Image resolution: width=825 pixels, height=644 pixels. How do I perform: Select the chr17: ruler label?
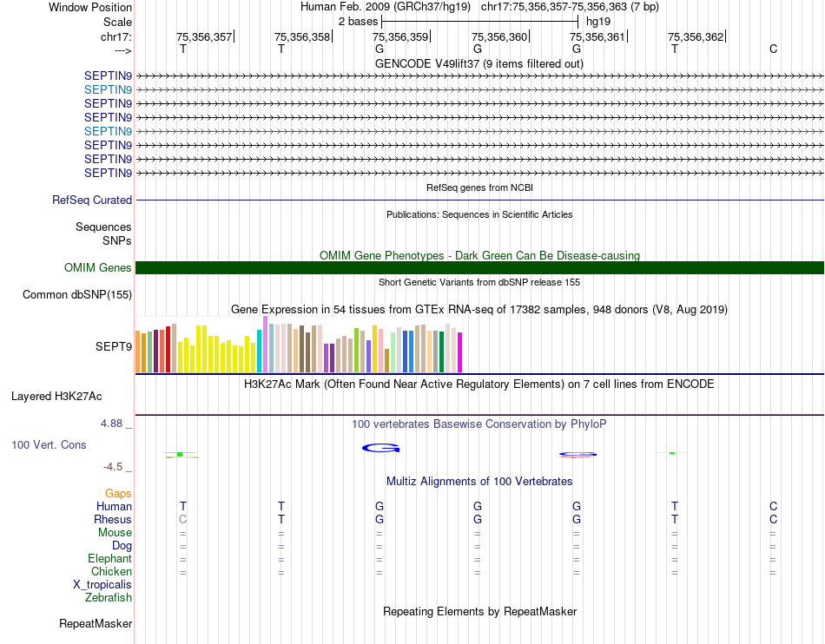115,36
